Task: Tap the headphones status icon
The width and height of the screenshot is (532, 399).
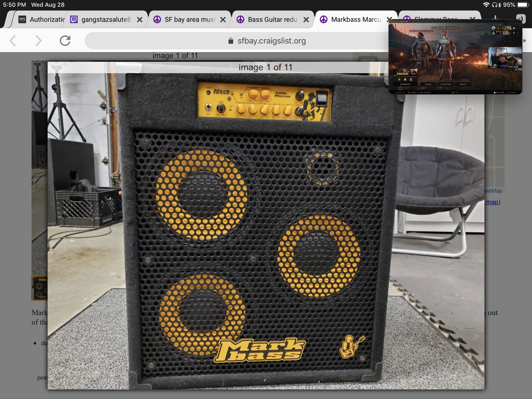Action: 495,5
